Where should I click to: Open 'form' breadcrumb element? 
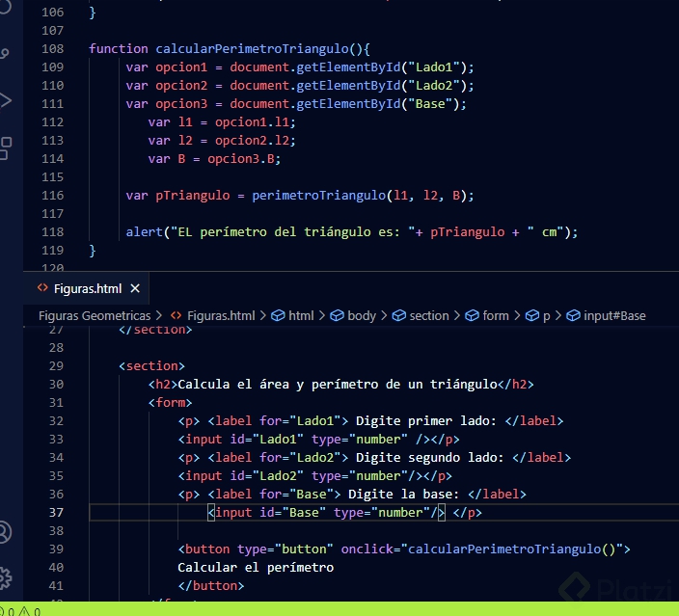click(496, 315)
